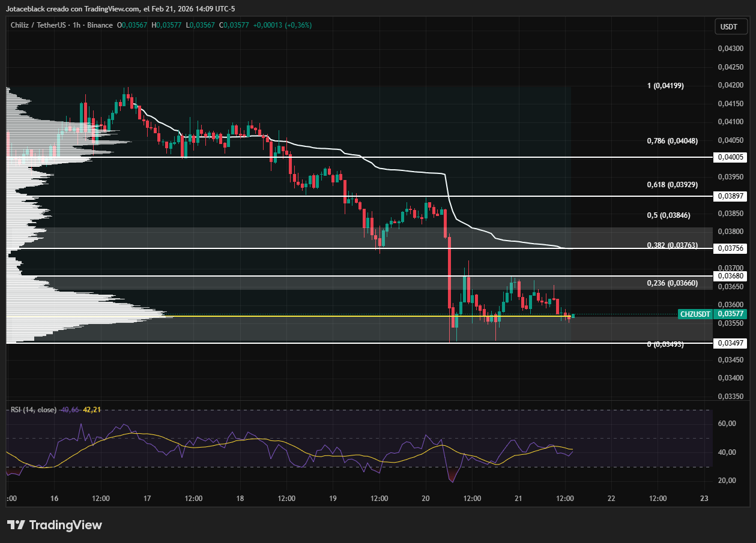The image size is (756, 543).
Task: Select the 0,04005 horizontal line price label
Action: coord(729,157)
